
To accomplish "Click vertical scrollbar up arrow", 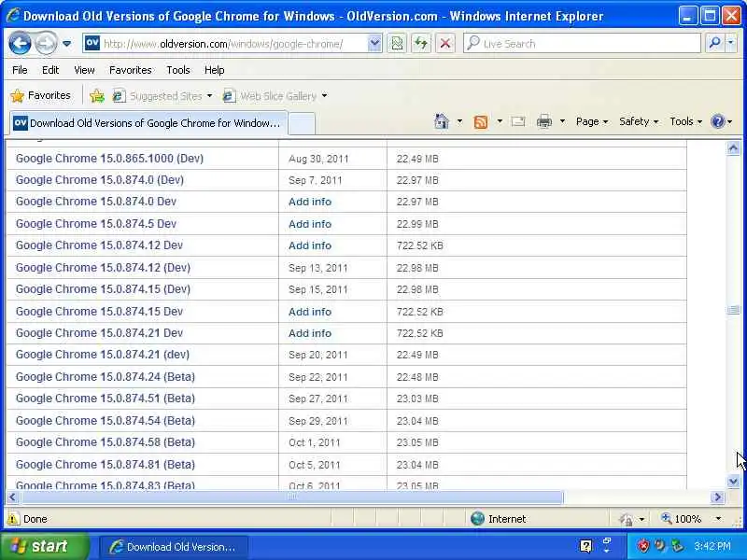I will coord(733,148).
